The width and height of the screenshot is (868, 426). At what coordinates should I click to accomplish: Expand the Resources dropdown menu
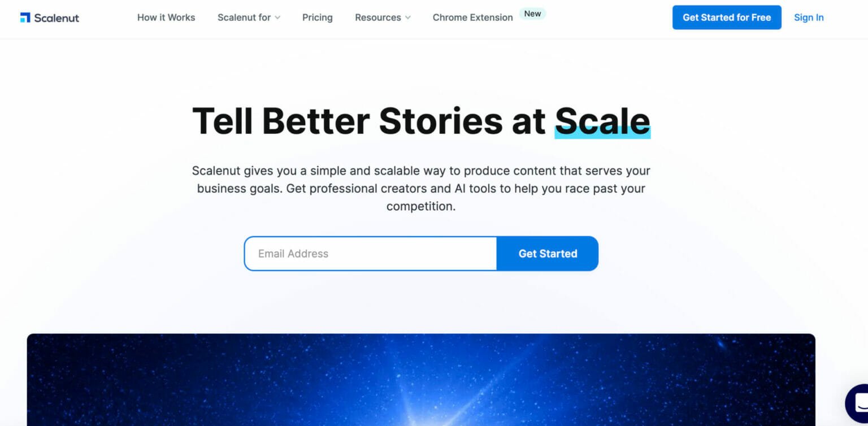pos(377,18)
